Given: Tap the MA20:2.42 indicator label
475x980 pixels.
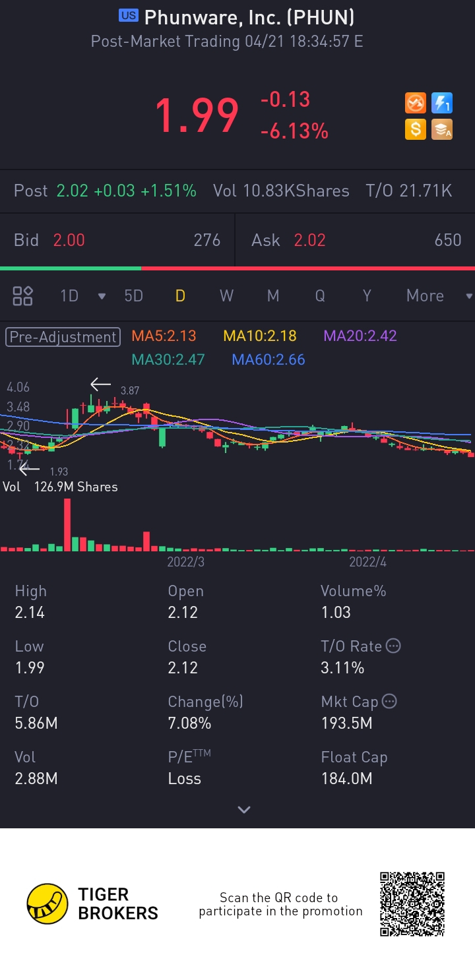Looking at the screenshot, I should [360, 336].
